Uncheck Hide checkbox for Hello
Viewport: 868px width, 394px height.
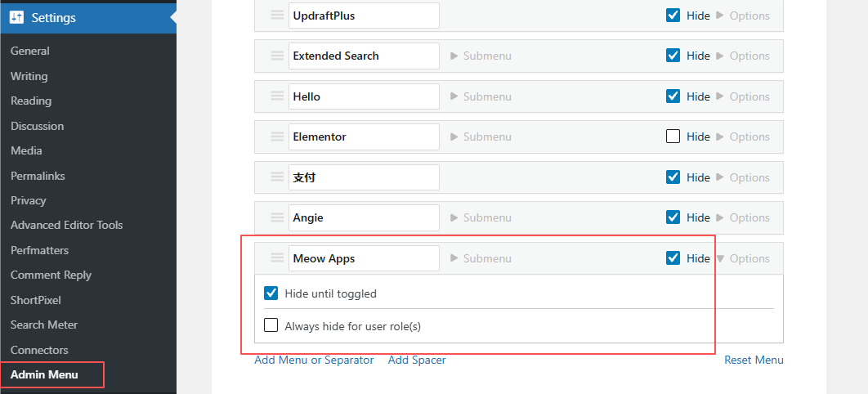pos(673,96)
